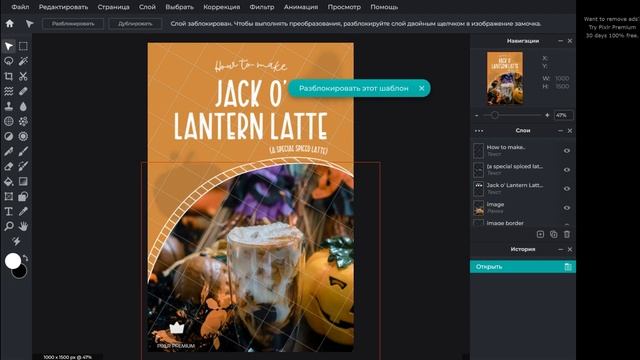Select the Clone stamp tool
The image size is (640, 360).
[9, 106]
